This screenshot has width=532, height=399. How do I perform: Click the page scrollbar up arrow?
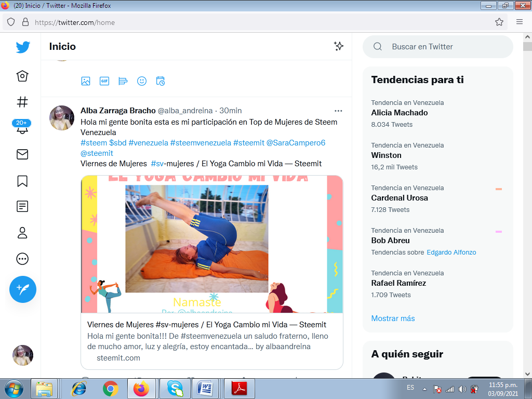pos(528,37)
